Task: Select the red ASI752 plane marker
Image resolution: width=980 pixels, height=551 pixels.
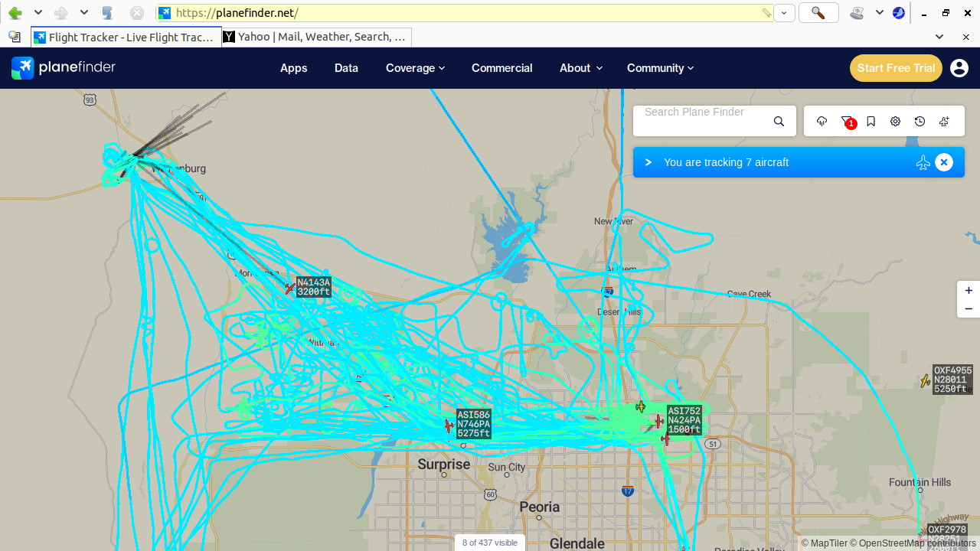Action: 658,421
